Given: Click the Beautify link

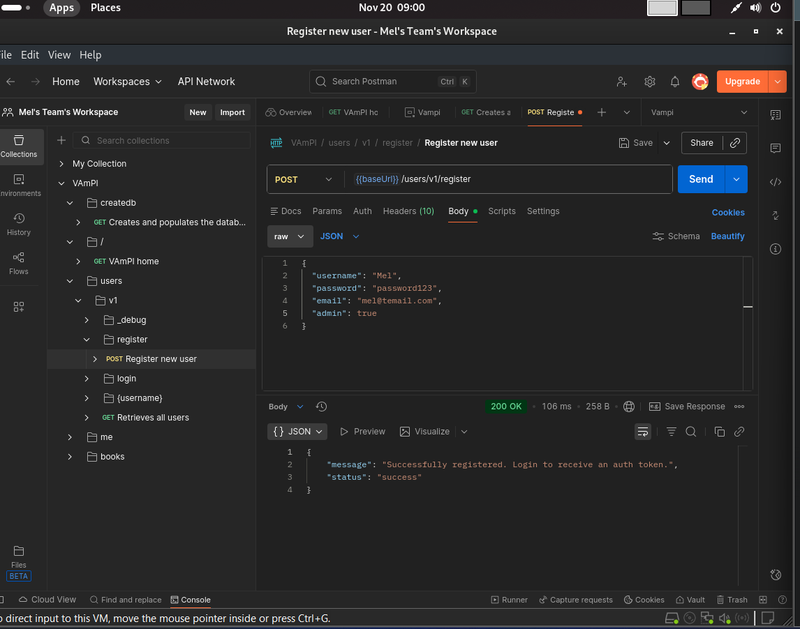Looking at the screenshot, I should click(727, 236).
